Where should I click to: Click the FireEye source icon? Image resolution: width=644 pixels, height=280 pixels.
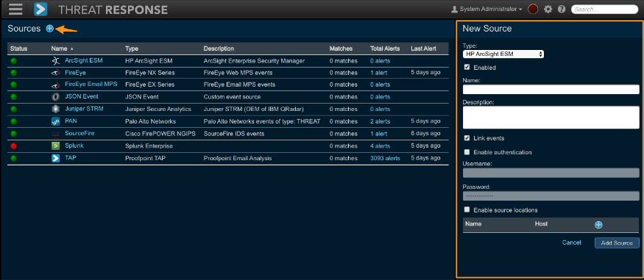[x=55, y=73]
